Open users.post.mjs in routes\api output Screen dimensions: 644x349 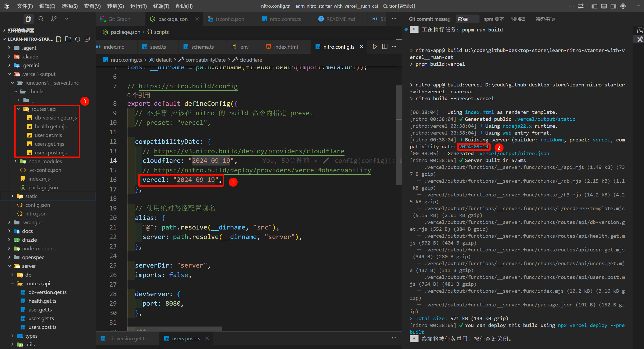(x=51, y=153)
